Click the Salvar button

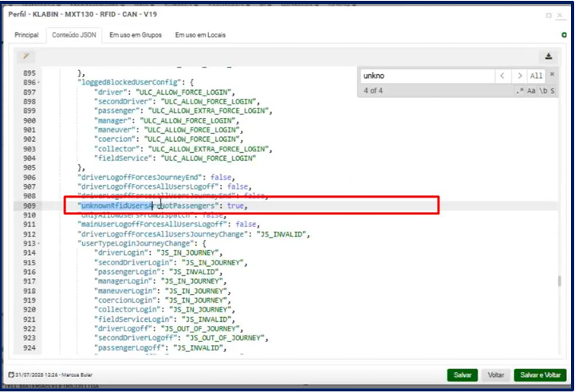[463, 374]
